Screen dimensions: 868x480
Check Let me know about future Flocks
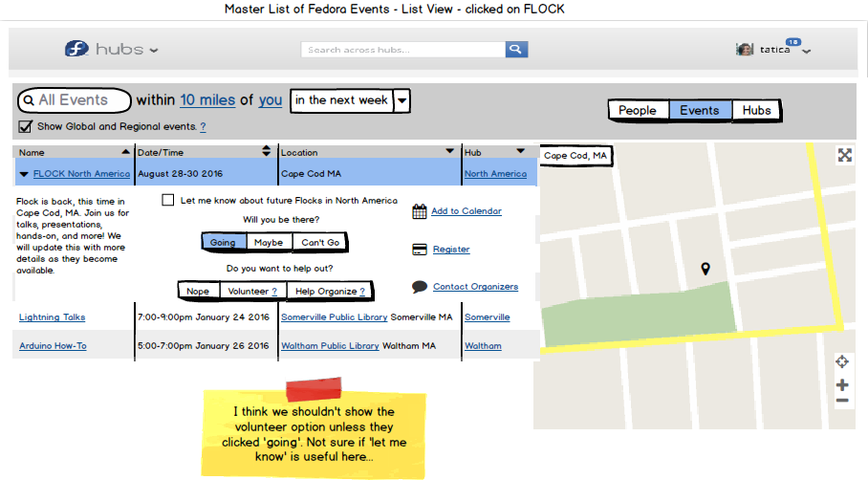pyautogui.click(x=167, y=200)
